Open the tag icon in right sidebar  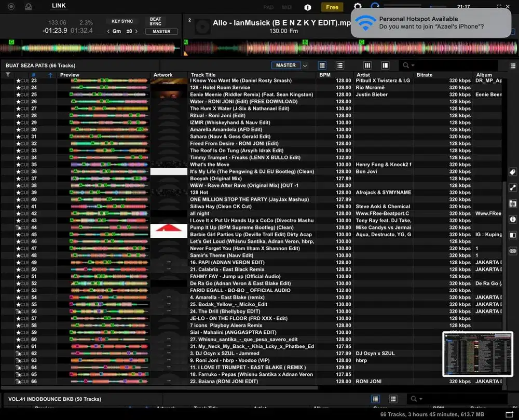(x=513, y=172)
